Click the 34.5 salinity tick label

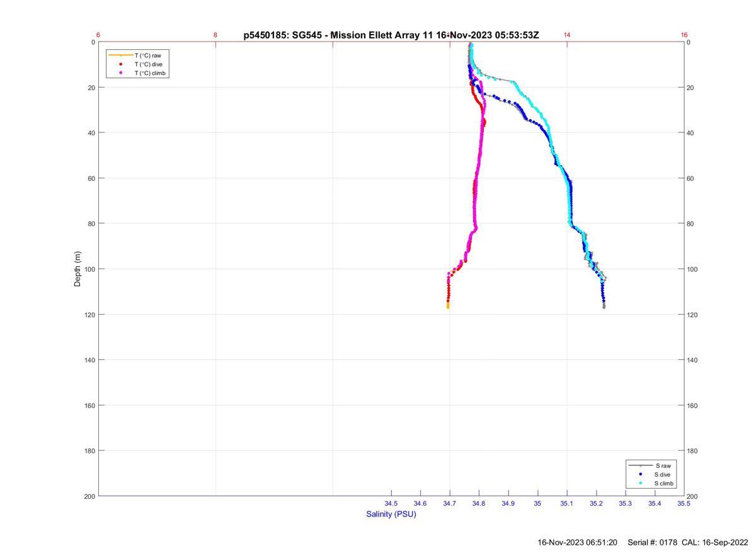click(391, 504)
